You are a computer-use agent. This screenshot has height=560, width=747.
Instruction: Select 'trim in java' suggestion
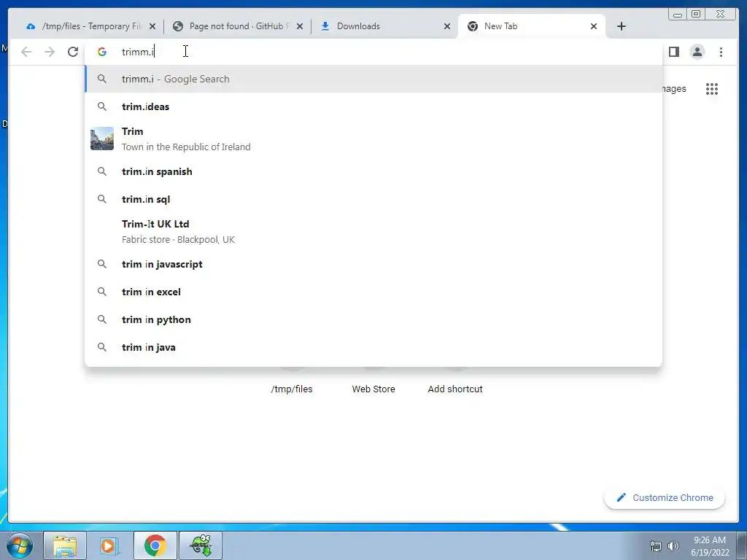pos(373,347)
